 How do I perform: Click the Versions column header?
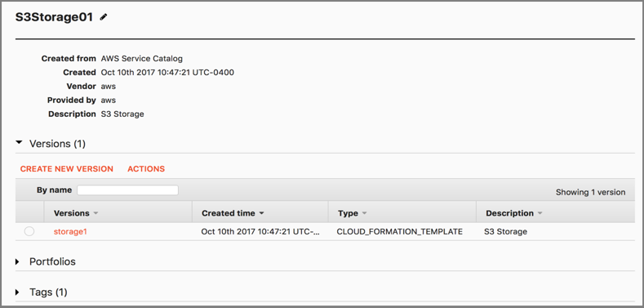tap(72, 213)
